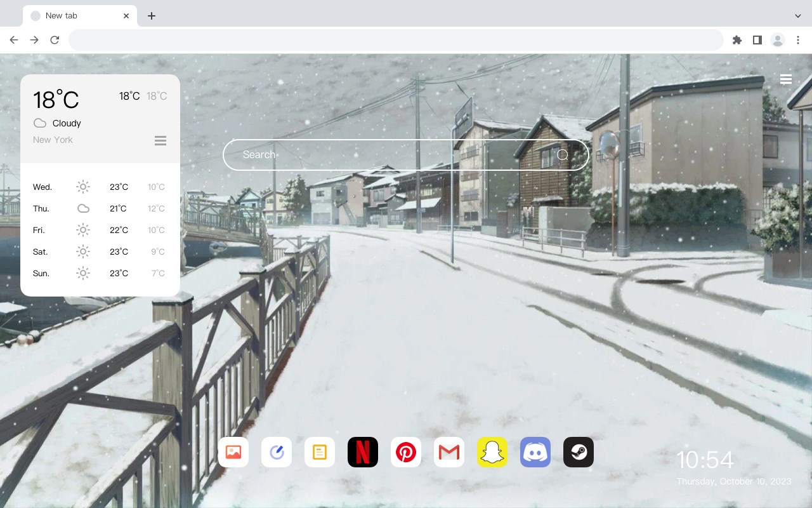Open the weather widget menu icon
This screenshot has width=812, height=508.
click(160, 140)
